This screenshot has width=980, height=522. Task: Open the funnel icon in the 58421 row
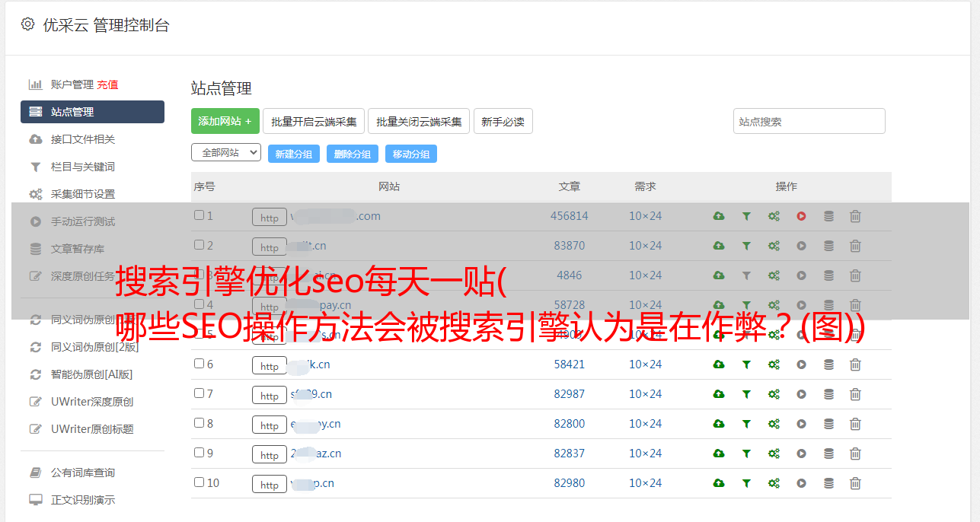746,364
